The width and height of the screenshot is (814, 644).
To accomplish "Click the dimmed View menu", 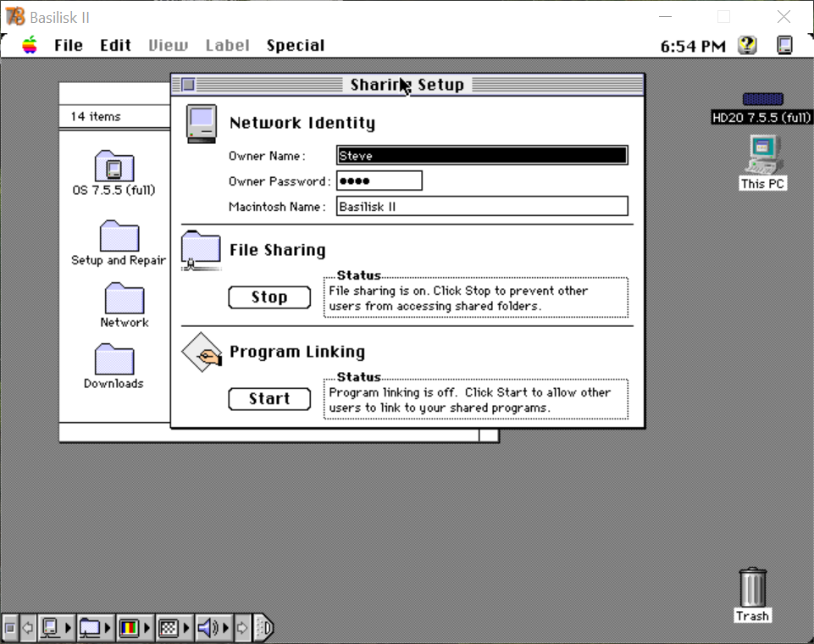I will click(x=169, y=46).
